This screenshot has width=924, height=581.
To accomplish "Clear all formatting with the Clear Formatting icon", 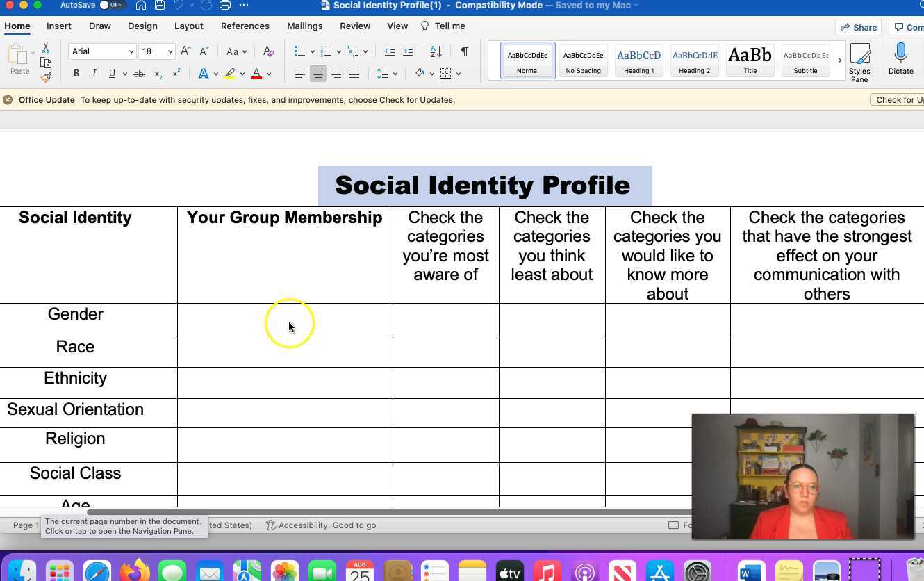I will [x=269, y=51].
